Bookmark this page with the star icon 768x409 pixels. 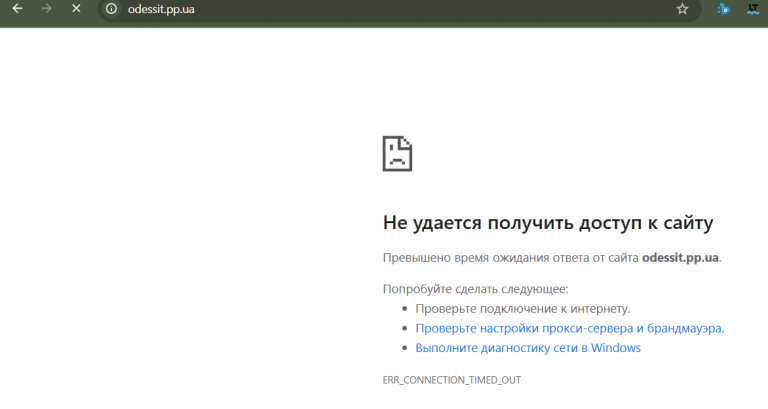(x=682, y=9)
